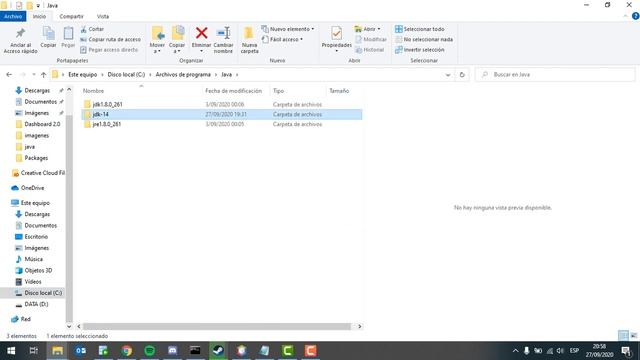Open the blue help question icon
The height and width of the screenshot is (360, 640).
tap(636, 16)
